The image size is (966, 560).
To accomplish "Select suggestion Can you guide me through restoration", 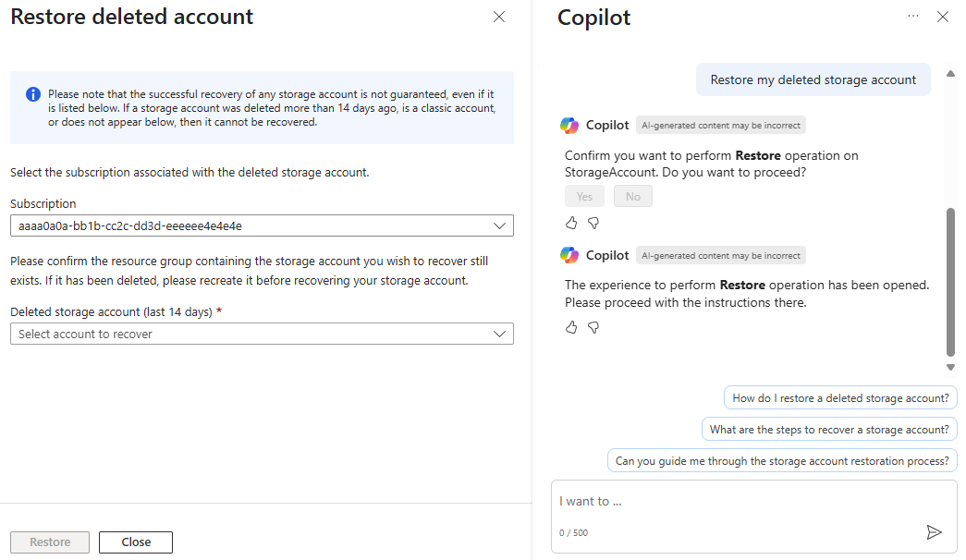I will [782, 461].
